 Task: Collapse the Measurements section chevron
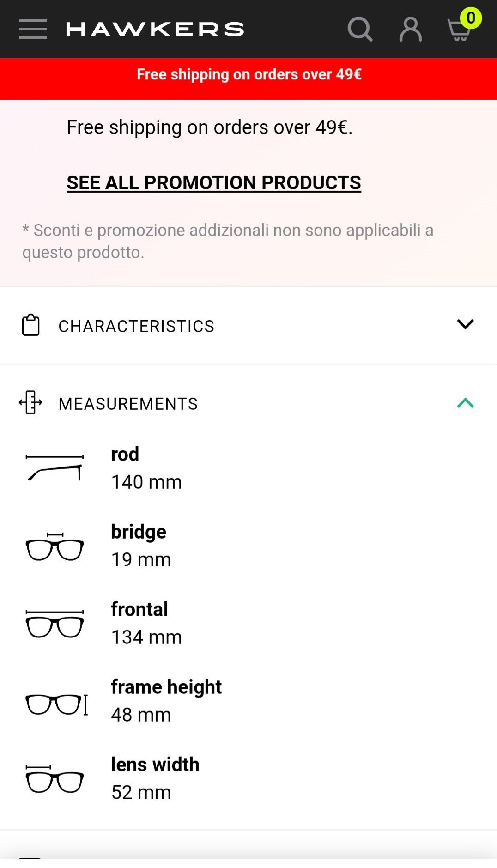click(x=465, y=403)
